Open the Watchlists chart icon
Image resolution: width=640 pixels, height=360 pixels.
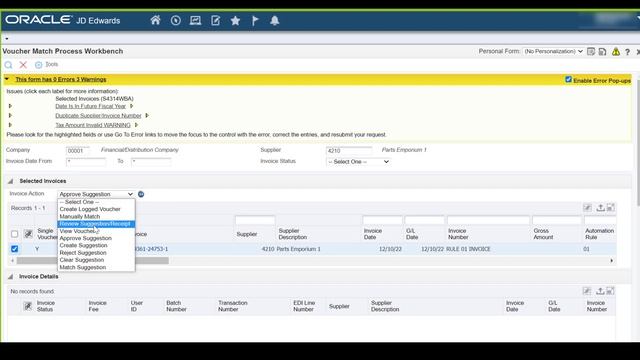click(196, 20)
